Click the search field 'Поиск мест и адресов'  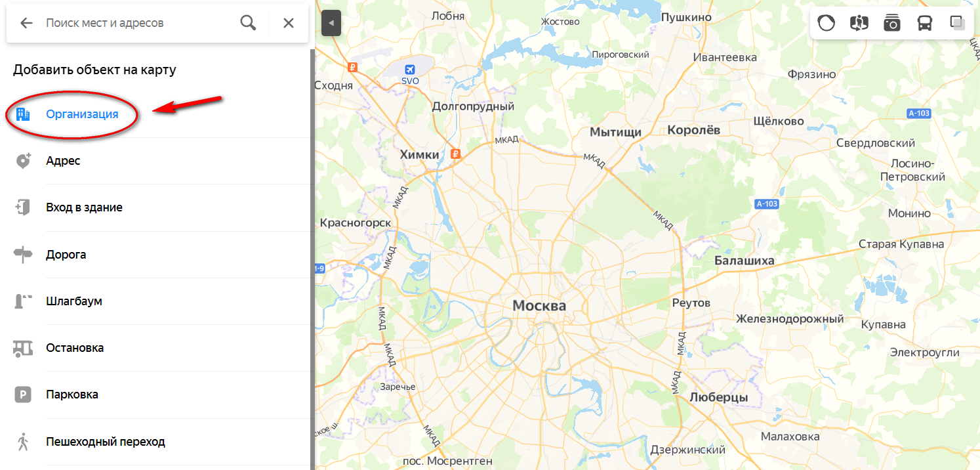(138, 23)
